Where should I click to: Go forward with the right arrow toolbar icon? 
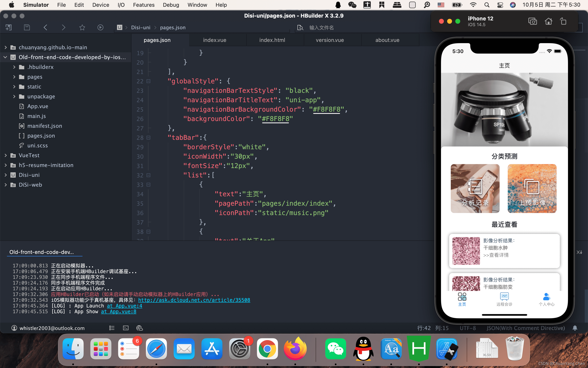pos(64,28)
